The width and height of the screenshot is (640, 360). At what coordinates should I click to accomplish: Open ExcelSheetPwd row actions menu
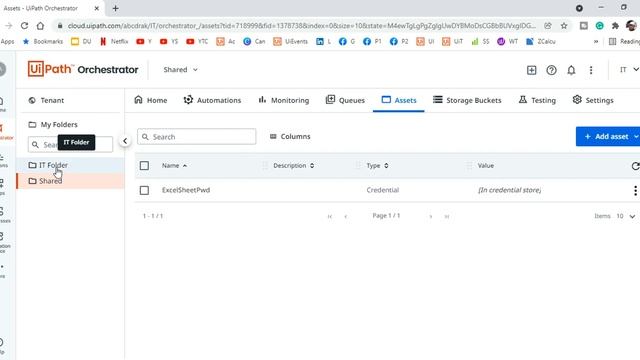click(x=635, y=190)
